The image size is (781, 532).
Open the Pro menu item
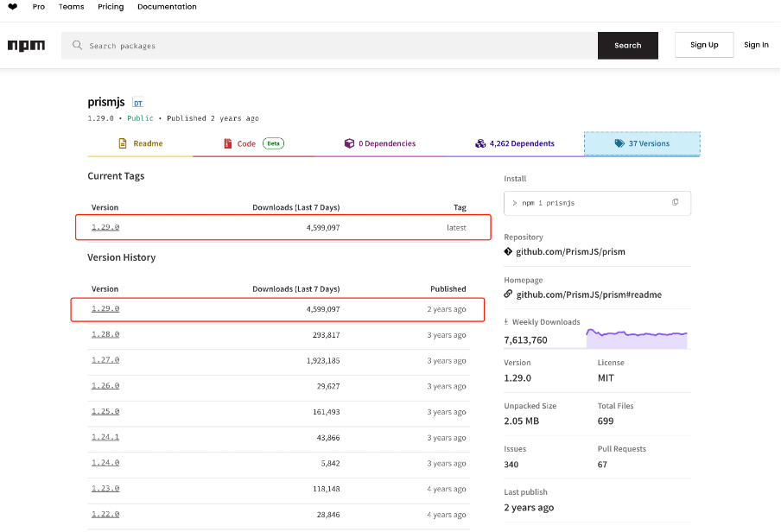pos(39,6)
